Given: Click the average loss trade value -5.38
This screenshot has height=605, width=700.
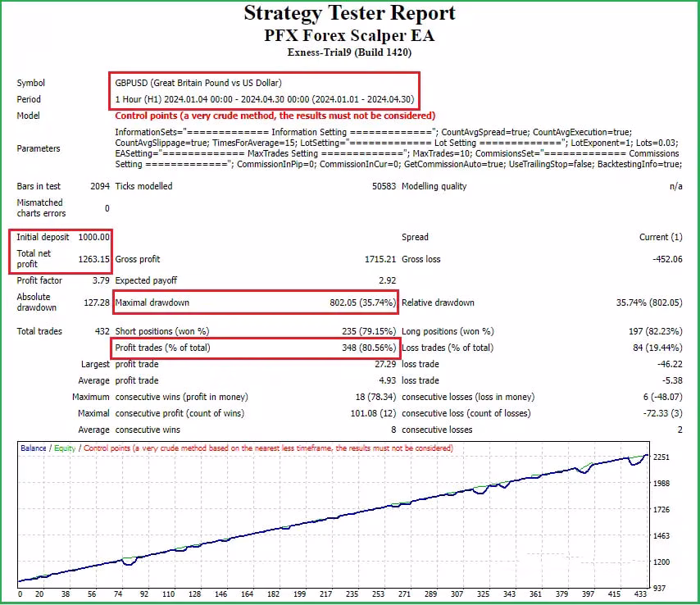Looking at the screenshot, I should pyautogui.click(x=672, y=380).
